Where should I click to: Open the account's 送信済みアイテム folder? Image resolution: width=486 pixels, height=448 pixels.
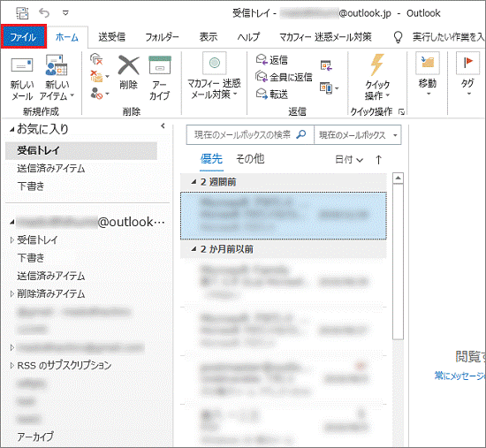click(x=51, y=276)
